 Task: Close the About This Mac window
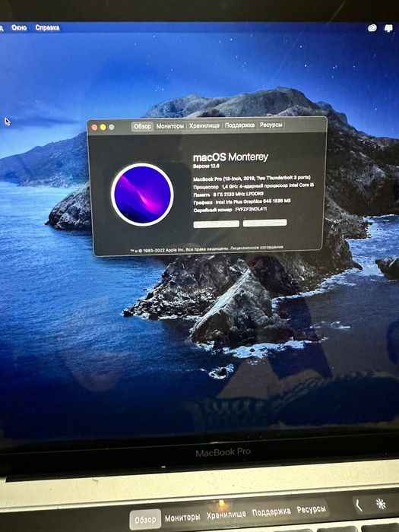(x=95, y=127)
